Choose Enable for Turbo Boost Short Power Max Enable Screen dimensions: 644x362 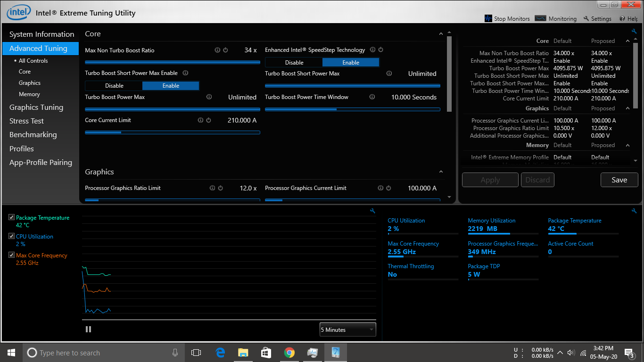point(171,86)
